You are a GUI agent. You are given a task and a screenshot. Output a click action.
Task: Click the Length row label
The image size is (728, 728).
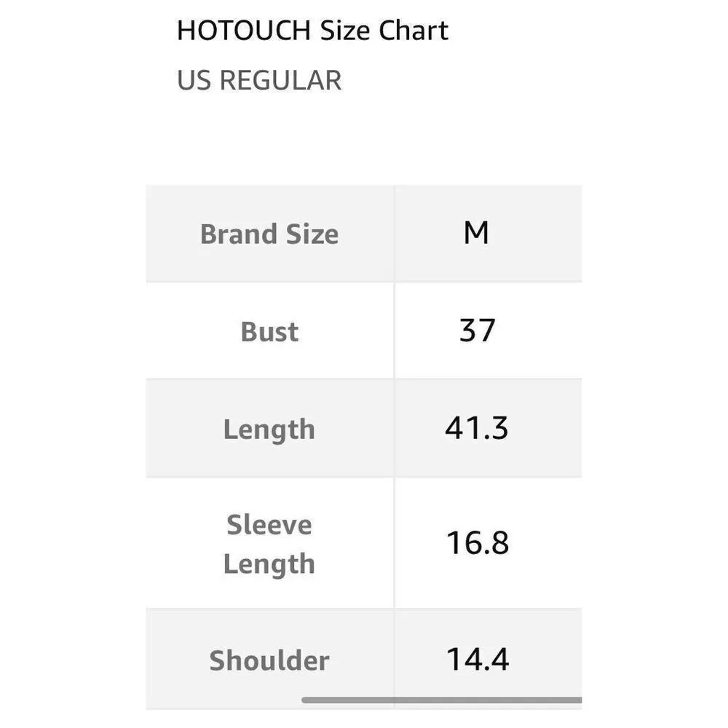click(x=269, y=430)
